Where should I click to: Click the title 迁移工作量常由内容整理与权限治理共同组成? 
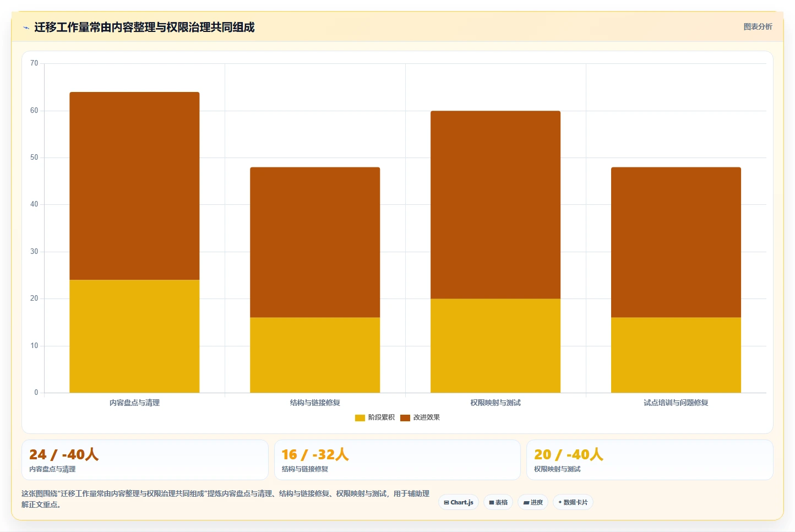(144, 27)
